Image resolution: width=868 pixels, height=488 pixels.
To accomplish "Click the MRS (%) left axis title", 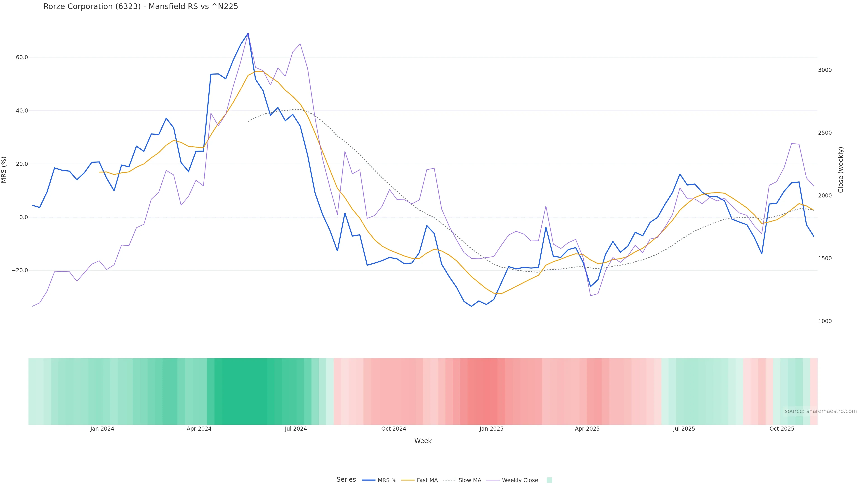I will pyautogui.click(x=4, y=170).
